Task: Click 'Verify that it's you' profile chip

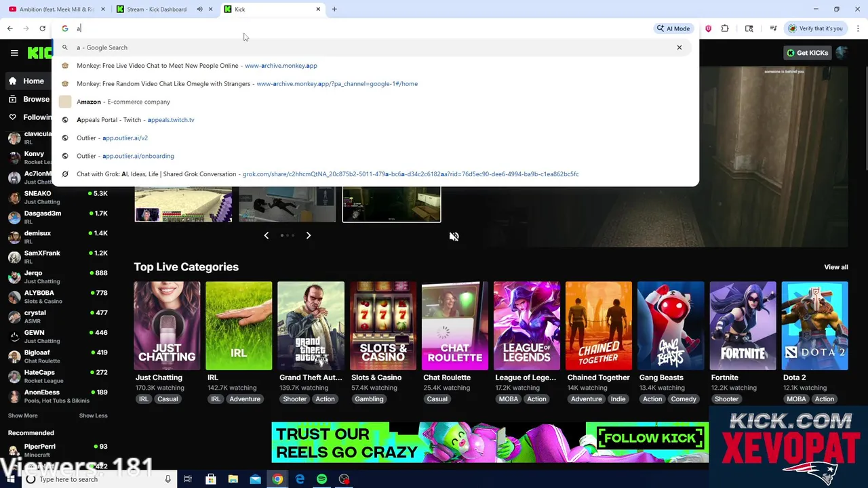Action: (814, 28)
